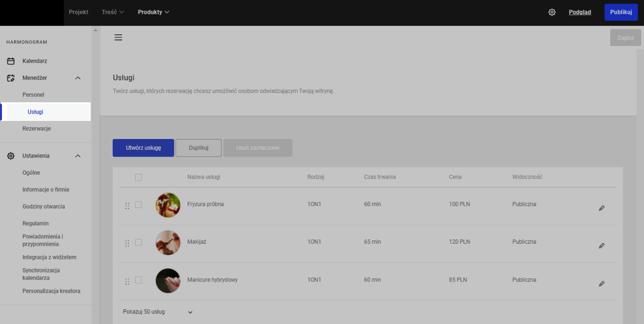Open Integracja z widżetem settings
This screenshot has height=324, width=644.
49,257
